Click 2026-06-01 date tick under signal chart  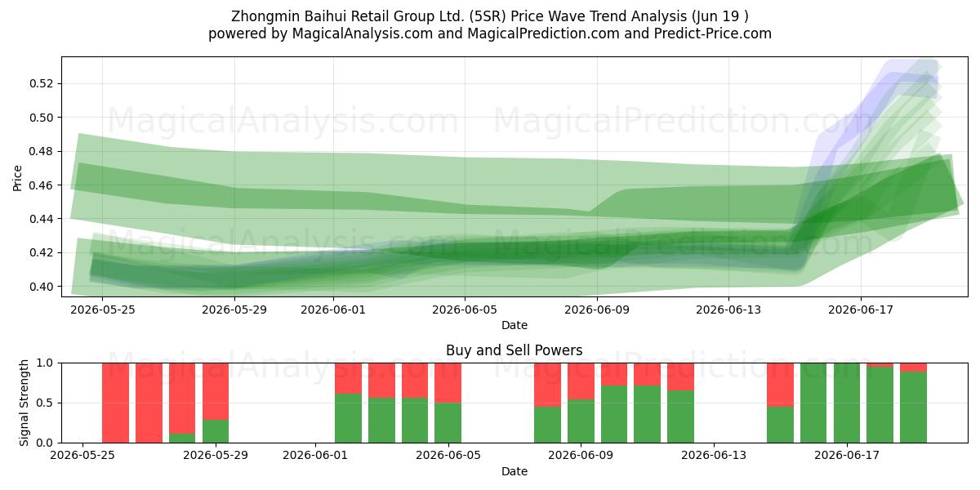(x=315, y=456)
